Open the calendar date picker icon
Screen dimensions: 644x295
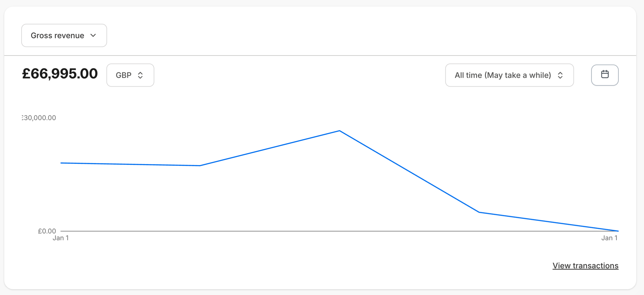point(605,75)
